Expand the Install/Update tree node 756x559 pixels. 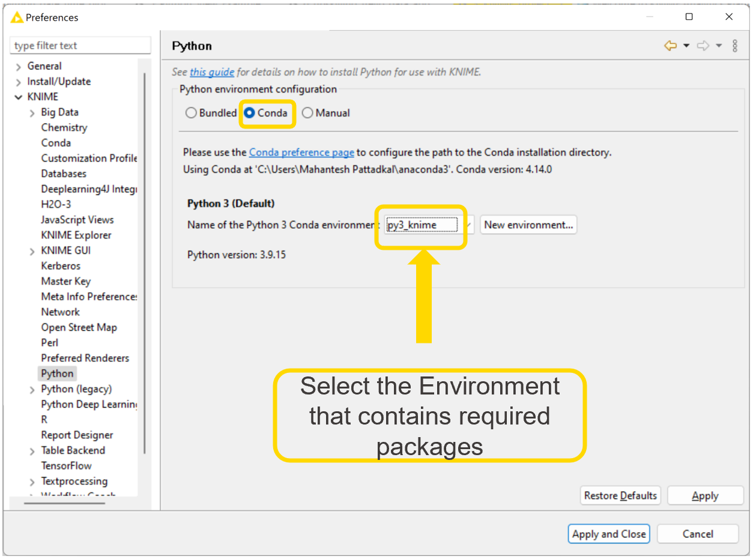[19, 82]
